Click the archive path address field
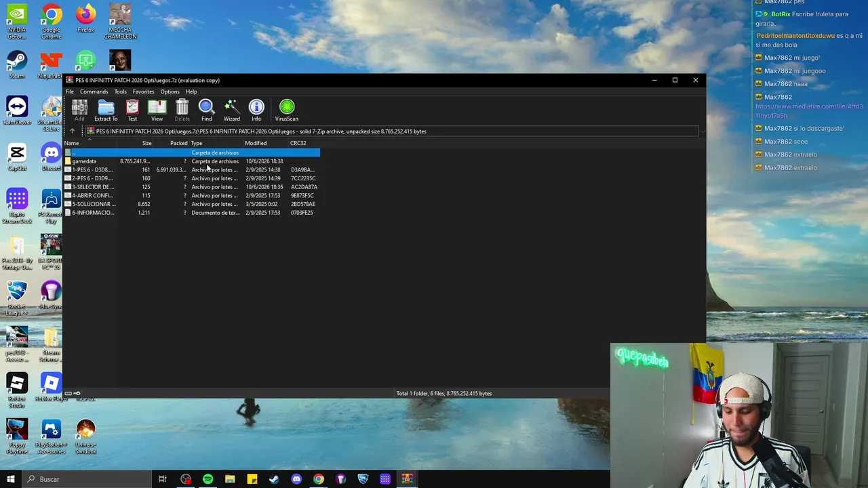The width and height of the screenshot is (868, 488). [x=391, y=131]
